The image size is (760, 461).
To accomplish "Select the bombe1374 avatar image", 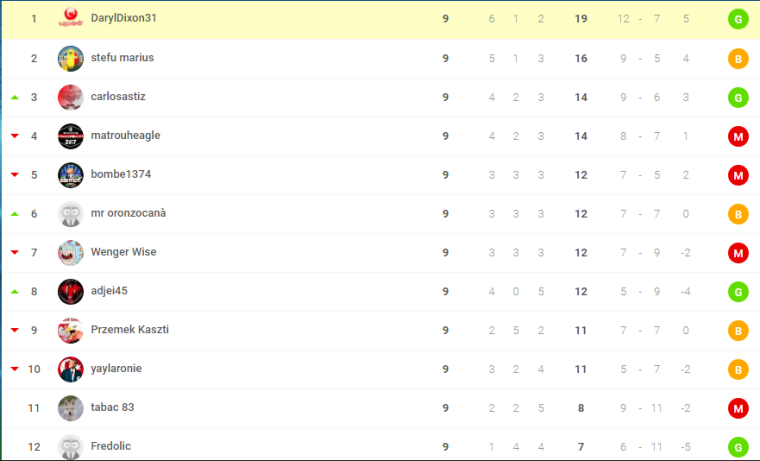I will 70,175.
